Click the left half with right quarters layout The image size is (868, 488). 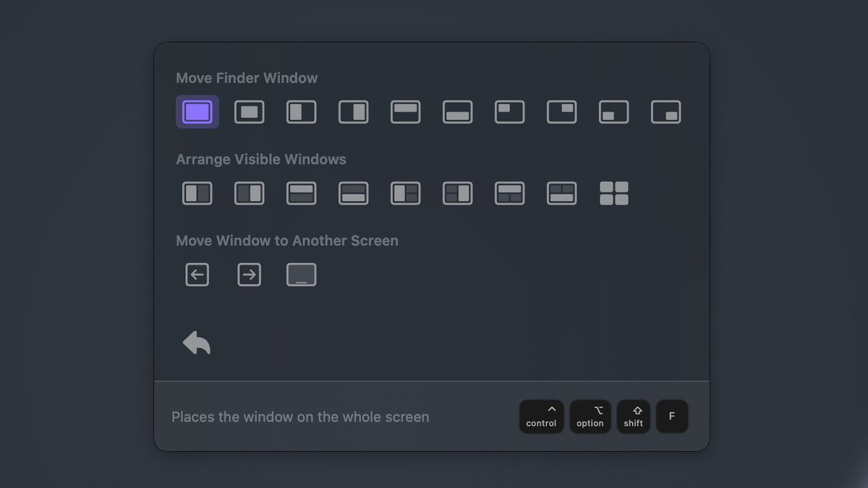point(405,193)
